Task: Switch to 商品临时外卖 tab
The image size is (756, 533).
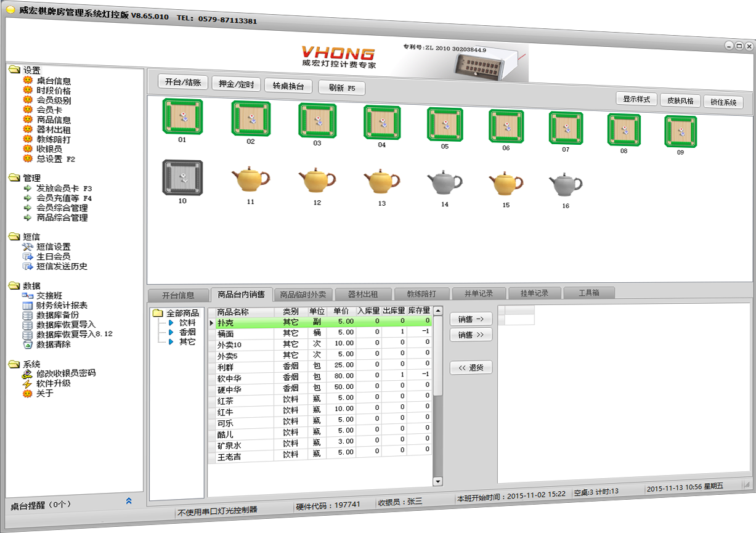Action: point(303,295)
